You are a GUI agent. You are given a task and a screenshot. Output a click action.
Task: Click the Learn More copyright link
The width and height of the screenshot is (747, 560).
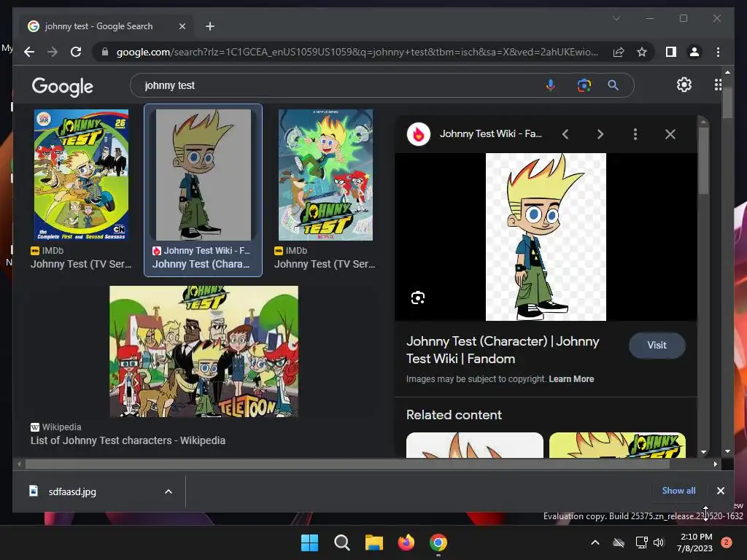tap(571, 379)
